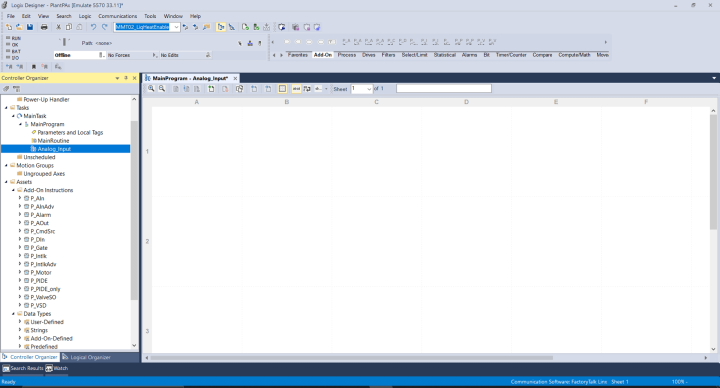Click the Zoom Out magnifier icon
Screen dimensions: 720x388
[162, 89]
